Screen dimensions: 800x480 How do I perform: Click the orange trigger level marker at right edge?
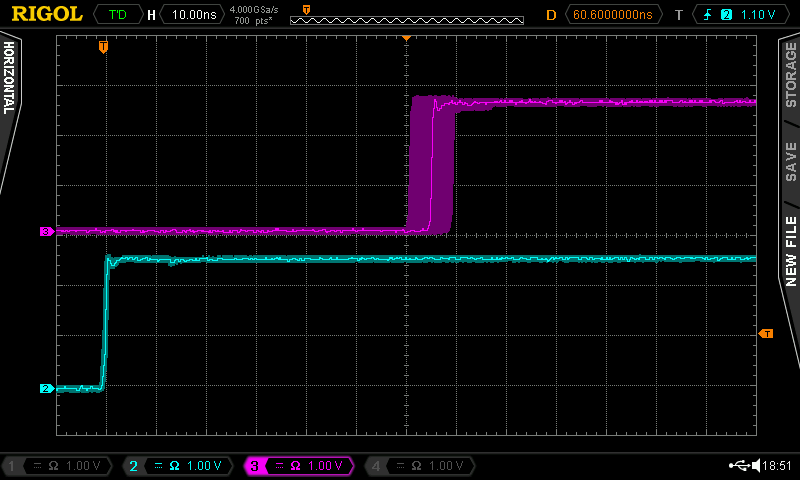click(766, 333)
